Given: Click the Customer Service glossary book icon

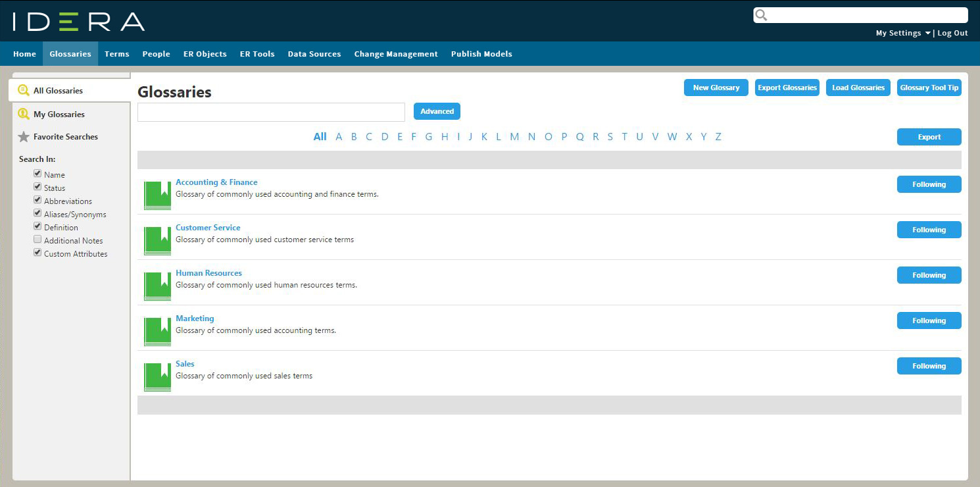Looking at the screenshot, I should (157, 241).
